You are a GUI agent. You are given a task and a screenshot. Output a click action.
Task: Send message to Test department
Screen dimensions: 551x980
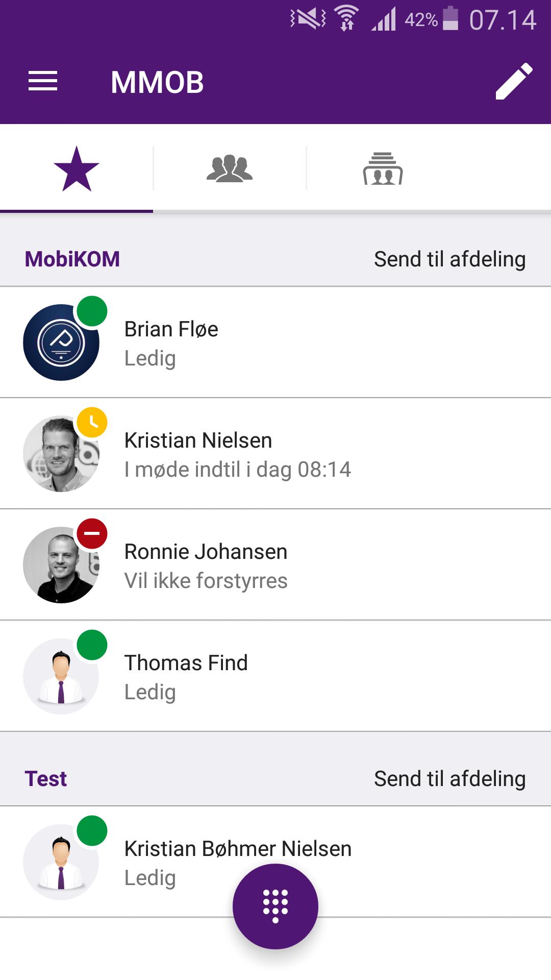[x=449, y=779]
